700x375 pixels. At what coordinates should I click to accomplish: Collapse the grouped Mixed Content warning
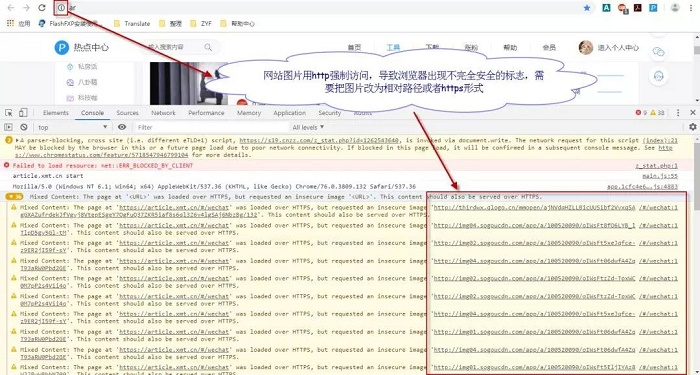click(14, 196)
